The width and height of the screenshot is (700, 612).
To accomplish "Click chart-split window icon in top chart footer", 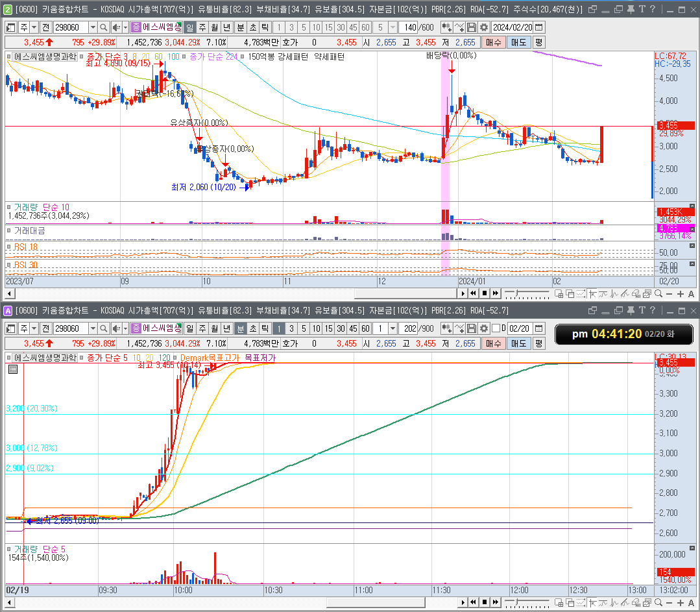I will (559, 293).
